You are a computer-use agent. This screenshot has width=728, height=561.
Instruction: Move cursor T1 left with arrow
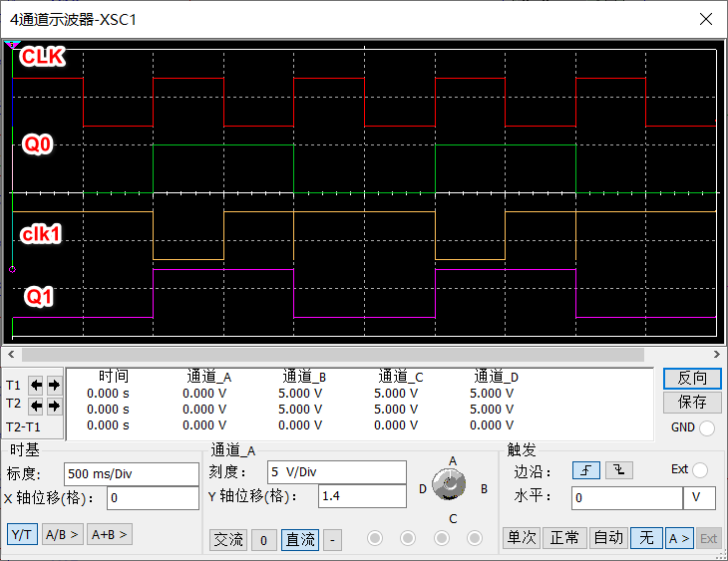pos(36,385)
